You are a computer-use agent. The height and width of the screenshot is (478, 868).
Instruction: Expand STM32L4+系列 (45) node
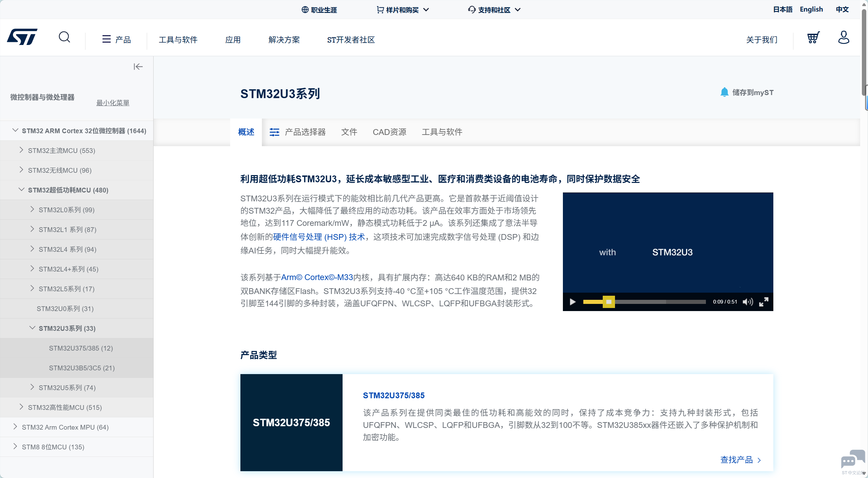coord(32,268)
